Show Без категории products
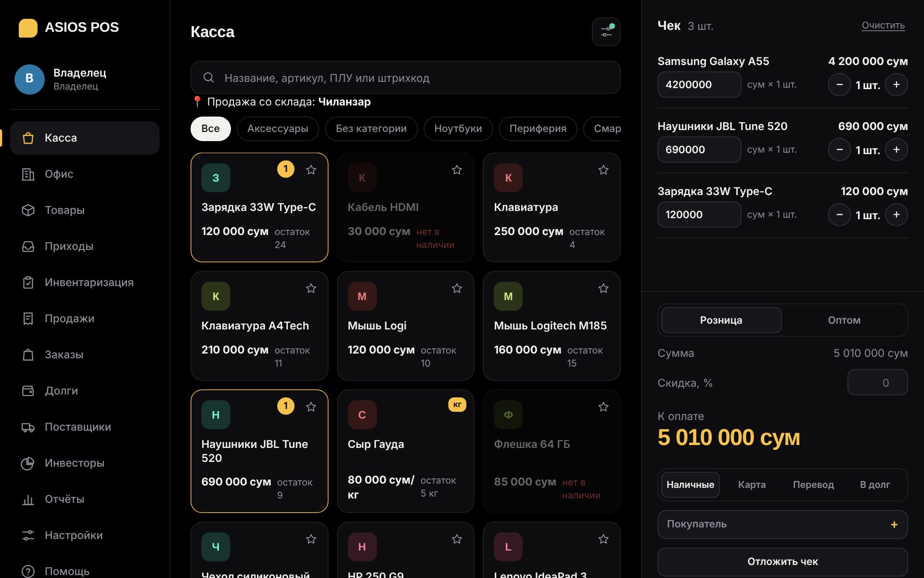Image resolution: width=924 pixels, height=578 pixels. point(371,129)
